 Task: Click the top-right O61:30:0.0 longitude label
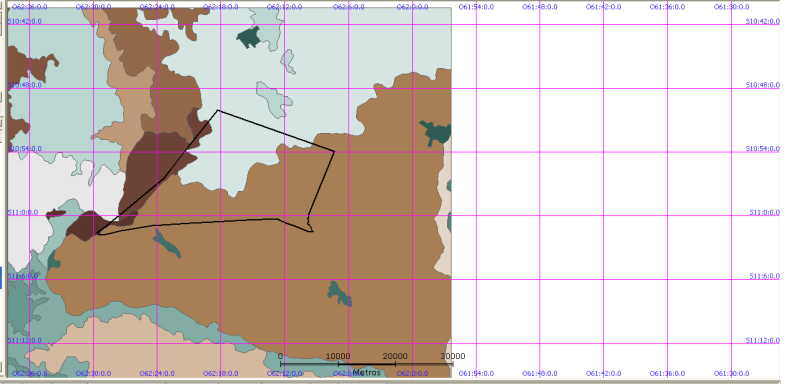(x=731, y=7)
